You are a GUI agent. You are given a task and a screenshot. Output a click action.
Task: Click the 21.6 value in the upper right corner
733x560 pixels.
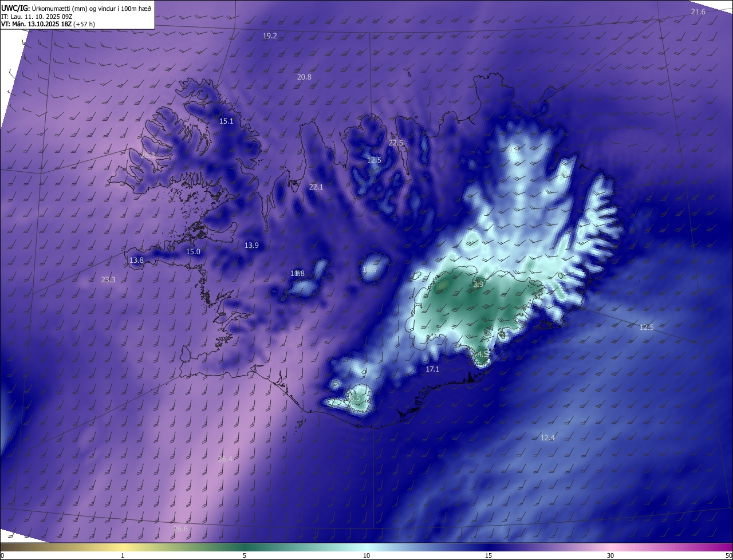tap(698, 12)
